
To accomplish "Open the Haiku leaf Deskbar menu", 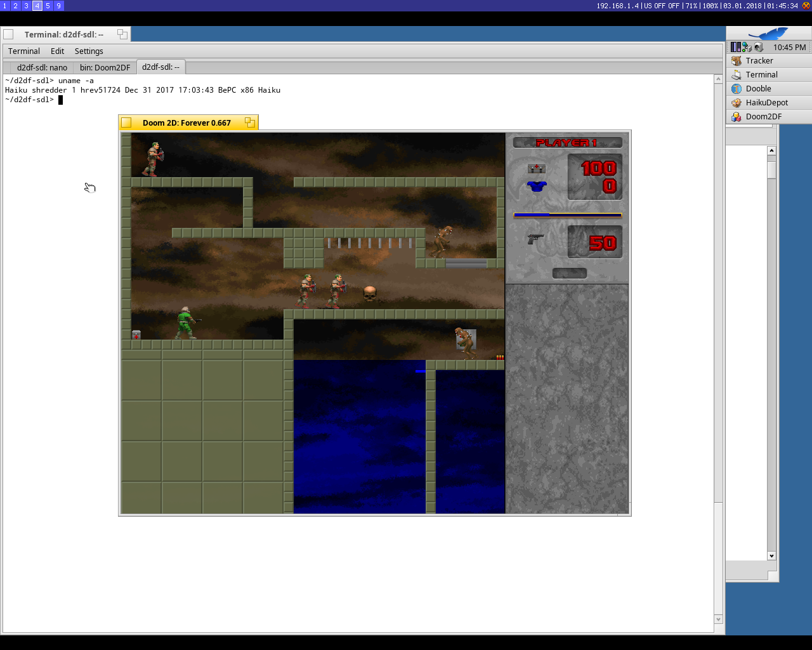I will (768, 34).
